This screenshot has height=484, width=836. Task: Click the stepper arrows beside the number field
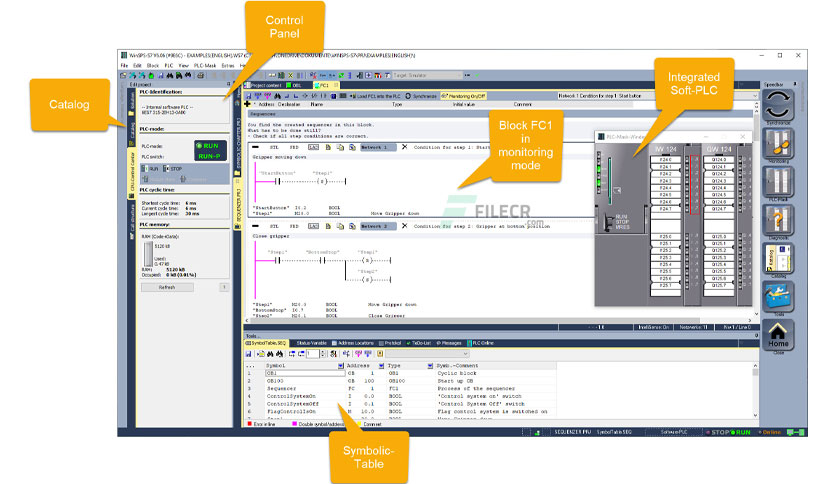pos(323,353)
